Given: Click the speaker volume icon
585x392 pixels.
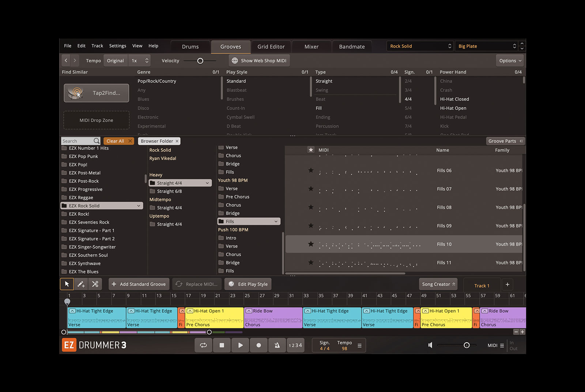Looking at the screenshot, I should (x=430, y=345).
